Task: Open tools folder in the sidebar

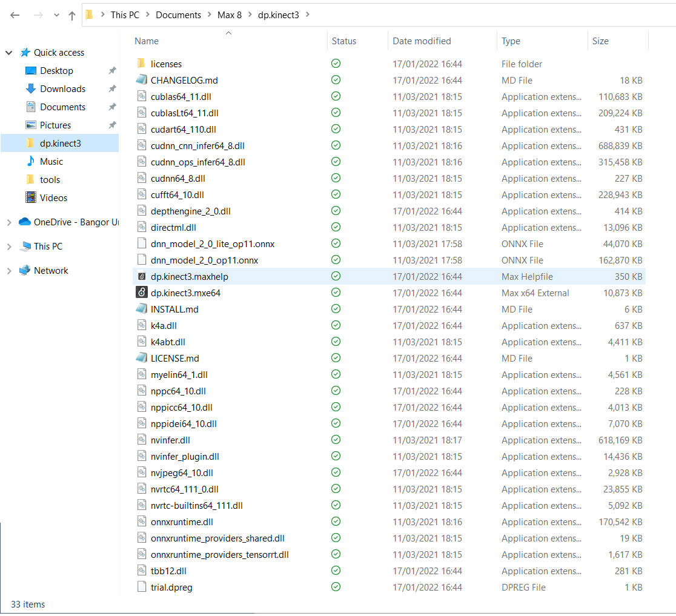Action: pyautogui.click(x=50, y=180)
